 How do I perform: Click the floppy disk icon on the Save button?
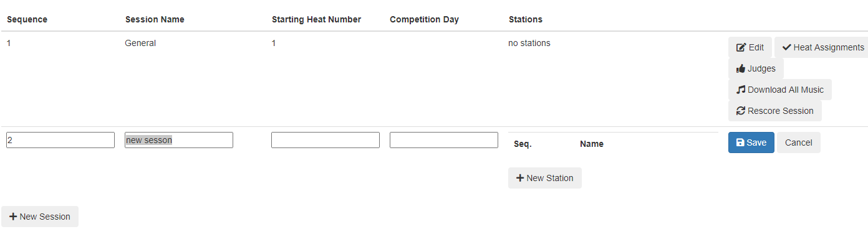[740, 143]
